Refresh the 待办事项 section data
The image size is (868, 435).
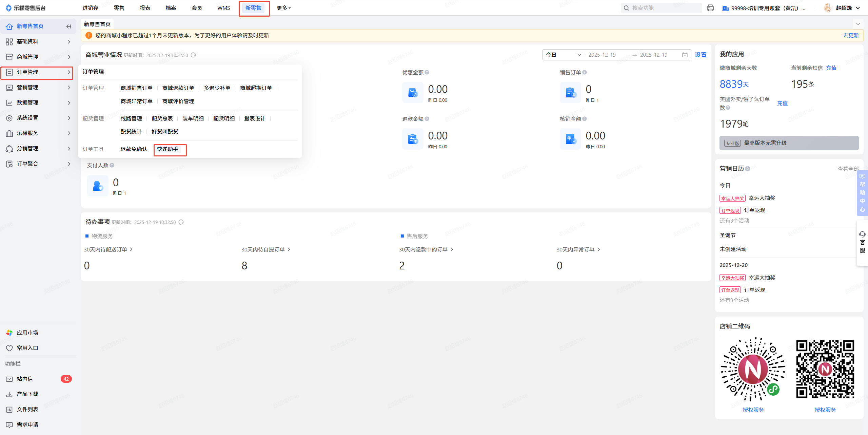[181, 222]
